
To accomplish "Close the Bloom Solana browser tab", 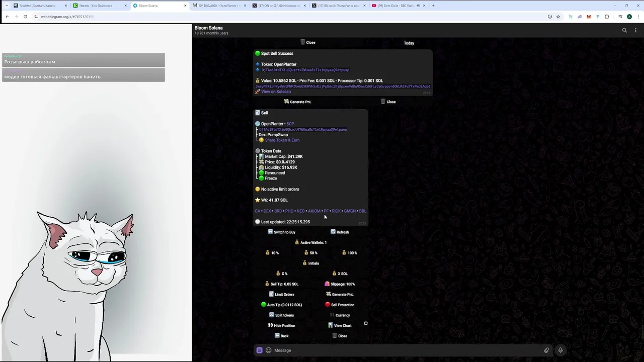I will 185,6.
